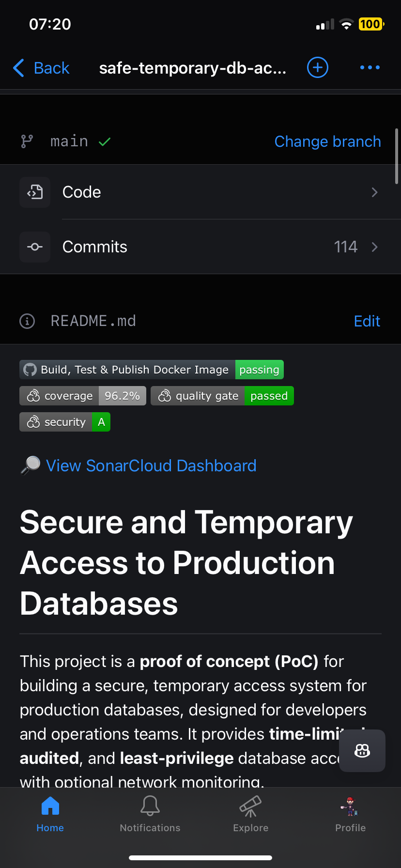Tap the green check status next to main
Image resolution: width=401 pixels, height=868 pixels.
[105, 142]
